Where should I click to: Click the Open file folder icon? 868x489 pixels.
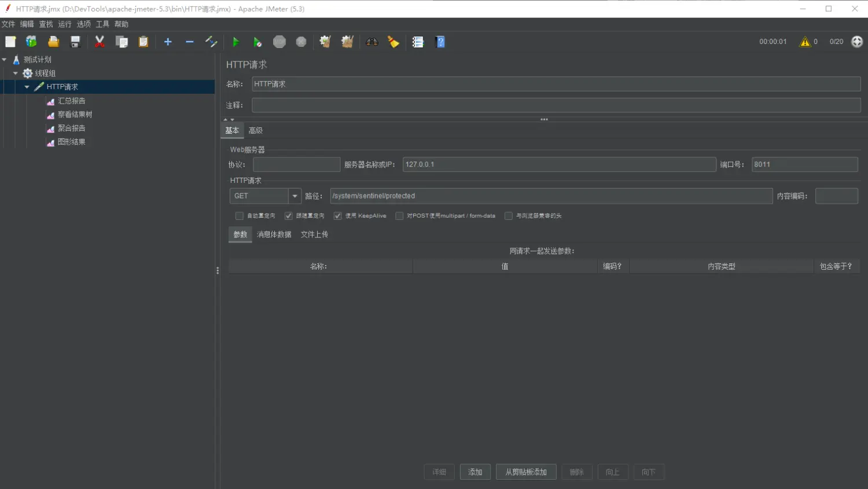(x=53, y=42)
